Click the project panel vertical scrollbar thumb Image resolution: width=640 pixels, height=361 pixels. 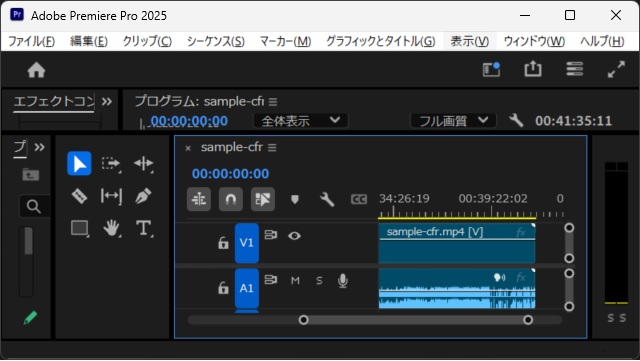28,241
